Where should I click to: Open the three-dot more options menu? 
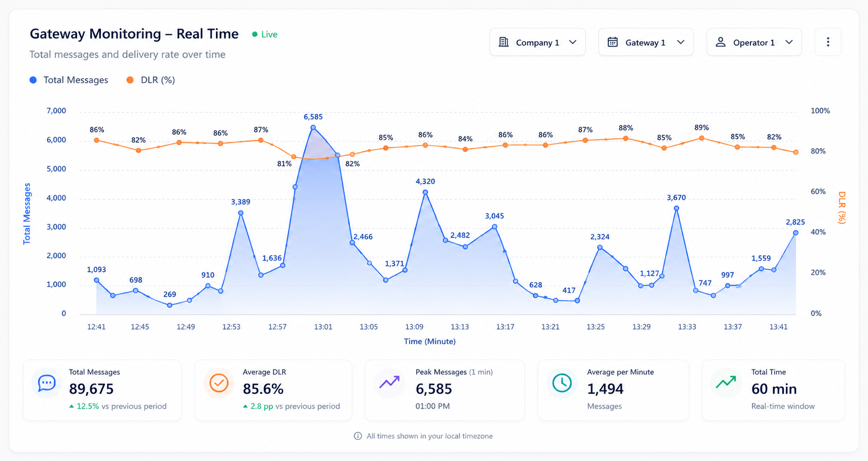click(828, 42)
